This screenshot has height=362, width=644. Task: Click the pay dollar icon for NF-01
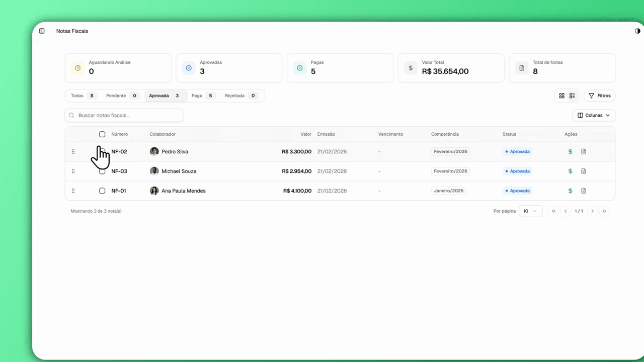570,191
